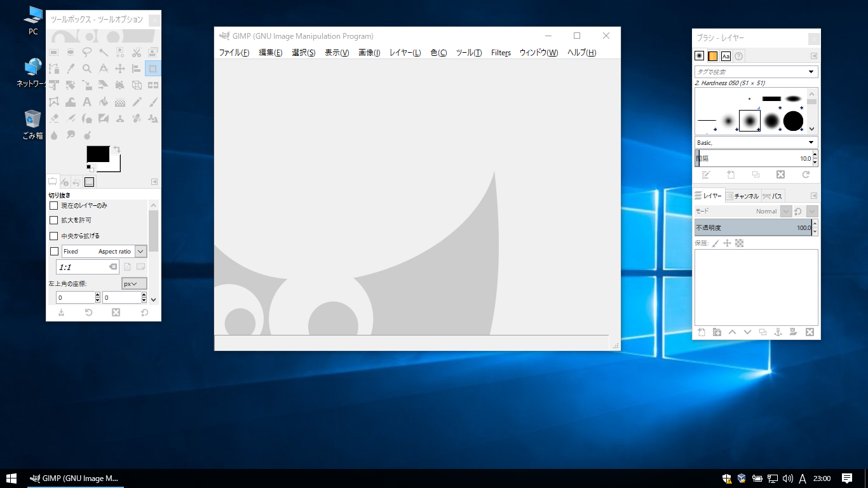This screenshot has height=488, width=868.
Task: Select the Gradient tool
Action: point(120,102)
